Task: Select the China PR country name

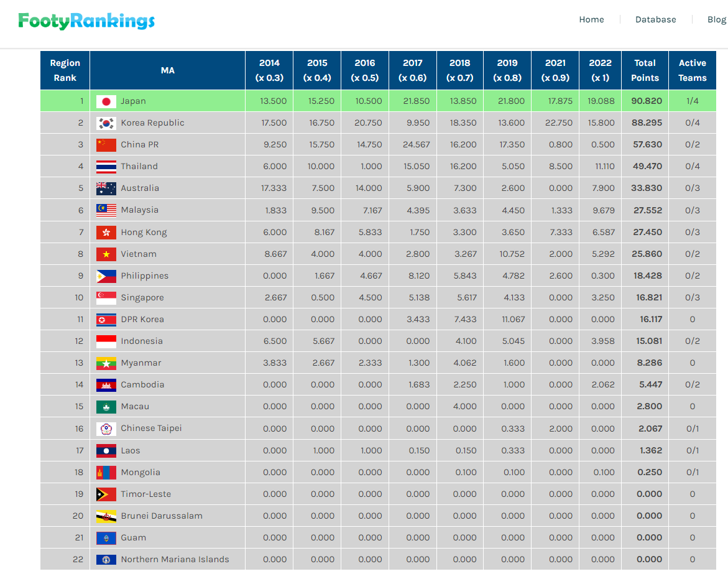Action: (140, 145)
